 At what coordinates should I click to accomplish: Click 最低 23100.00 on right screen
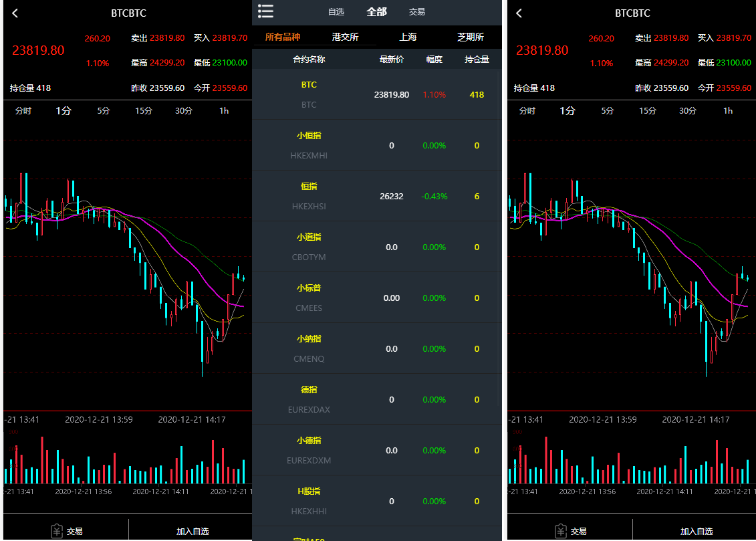point(724,63)
